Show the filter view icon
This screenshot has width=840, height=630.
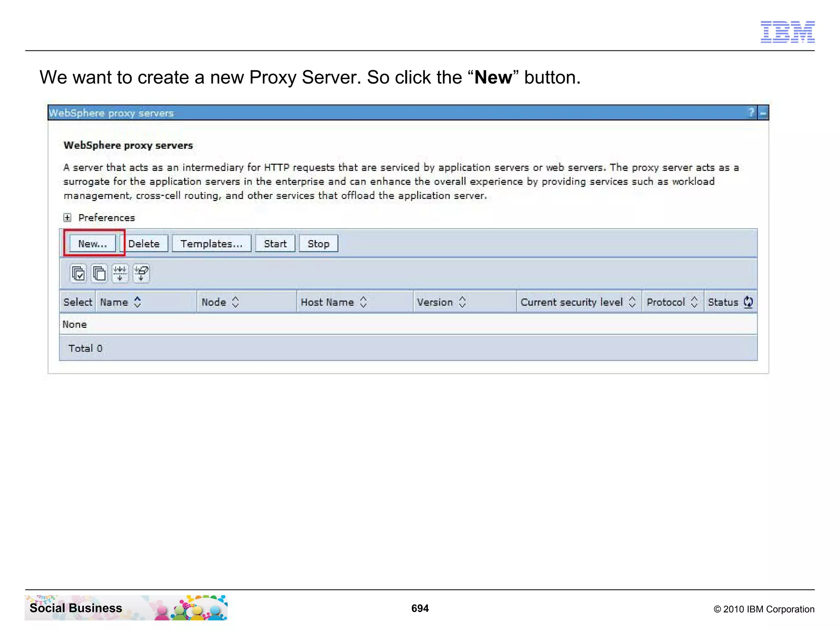coord(120,273)
